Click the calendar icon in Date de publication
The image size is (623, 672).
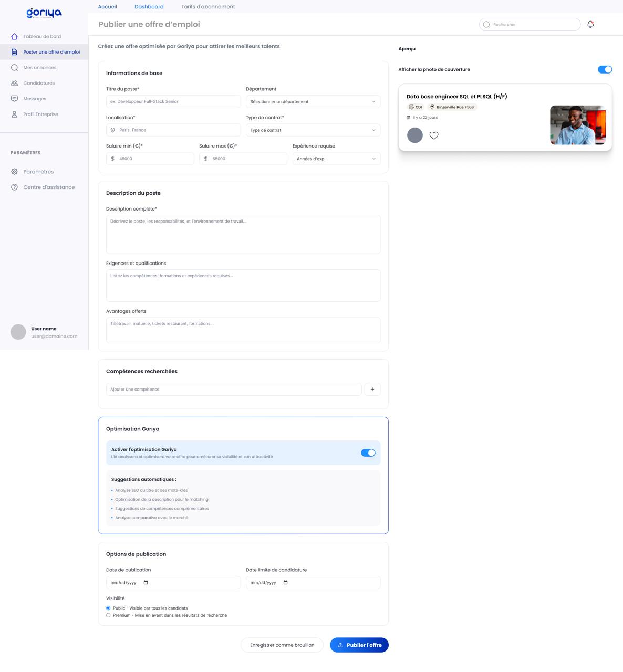[146, 582]
